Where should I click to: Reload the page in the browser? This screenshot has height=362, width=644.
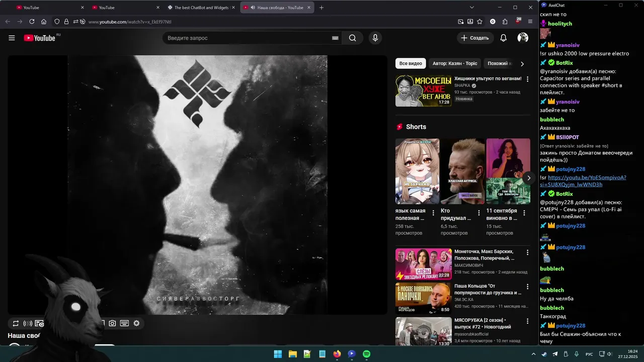click(x=32, y=22)
